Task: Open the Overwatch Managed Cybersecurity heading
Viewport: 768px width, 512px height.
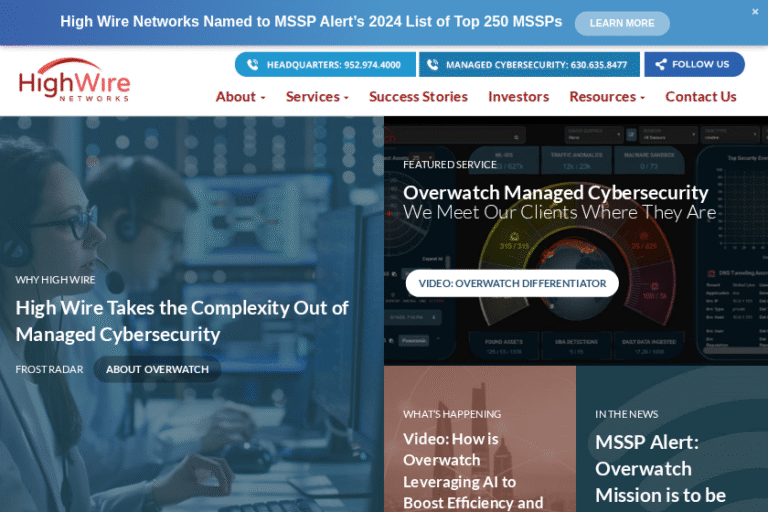Action: coord(555,193)
